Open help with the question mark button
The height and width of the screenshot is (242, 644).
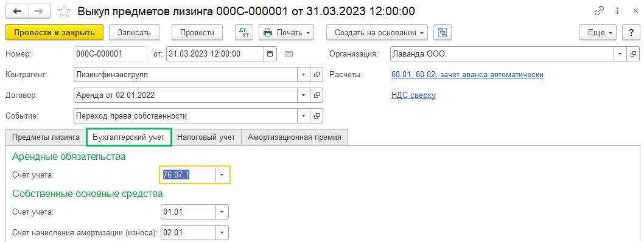[631, 32]
